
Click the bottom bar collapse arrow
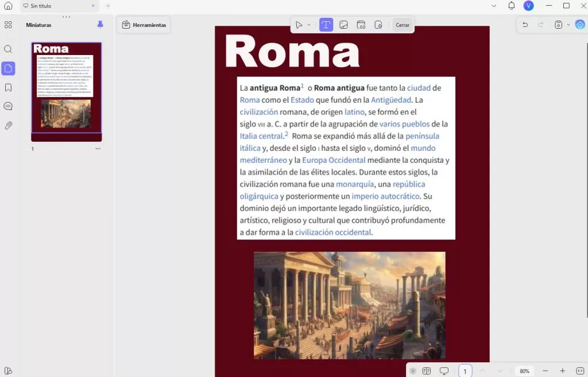(x=412, y=371)
